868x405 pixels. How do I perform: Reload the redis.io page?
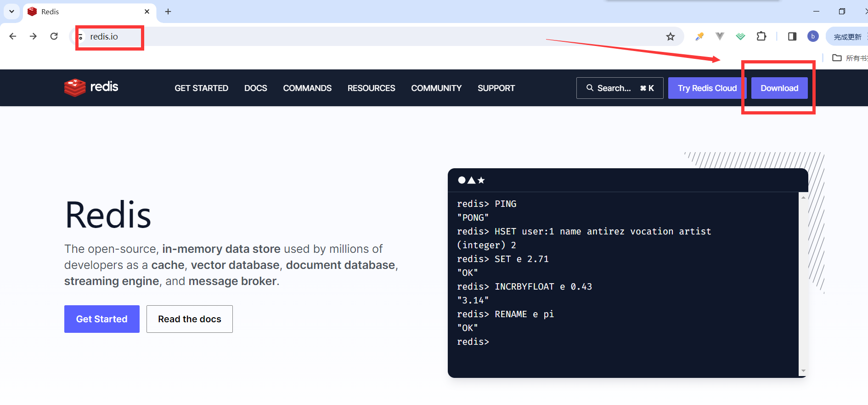[54, 36]
